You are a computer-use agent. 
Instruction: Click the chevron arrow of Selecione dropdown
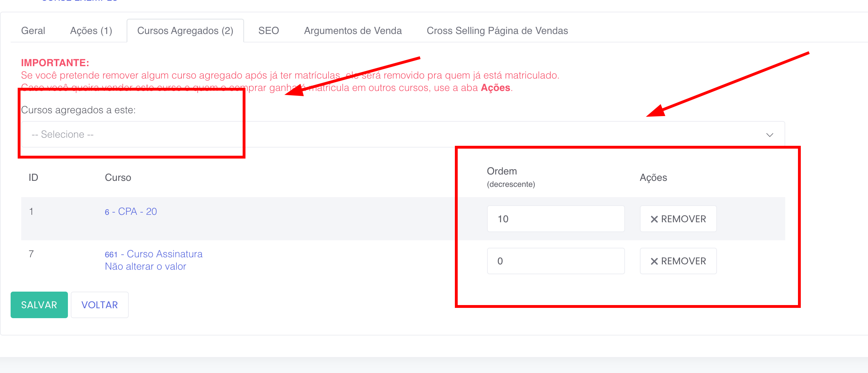pyautogui.click(x=770, y=135)
